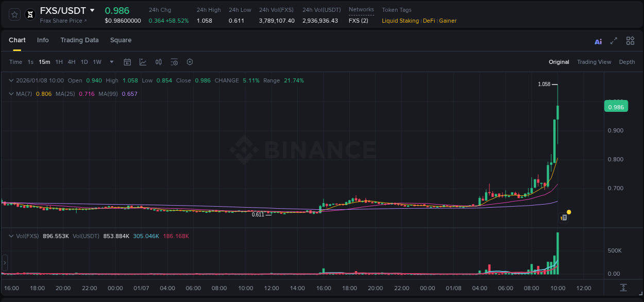Open the candlestick style selector icon
This screenshot has width=644, height=302.
[x=158, y=61]
